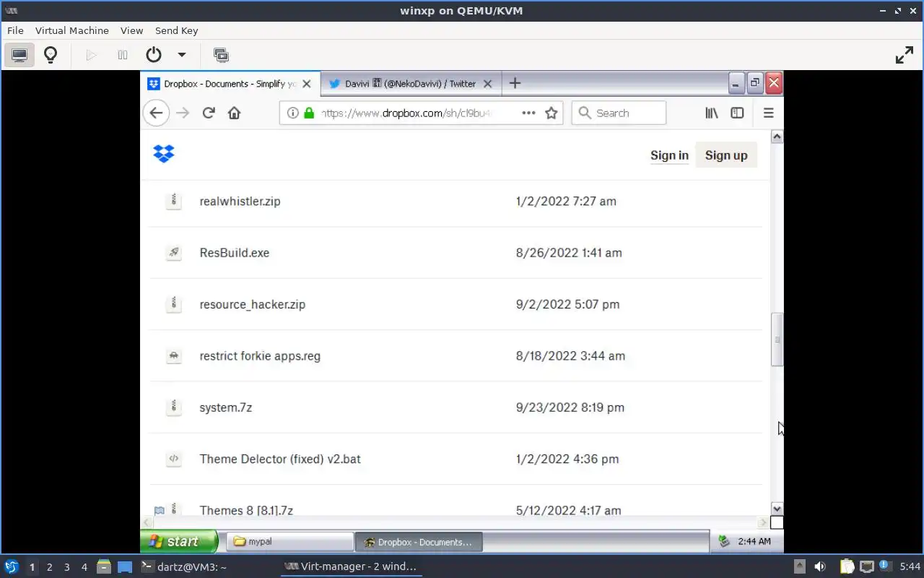The width and height of the screenshot is (924, 578).
Task: Click the vertical scrollbar thumb
Action: [777, 340]
